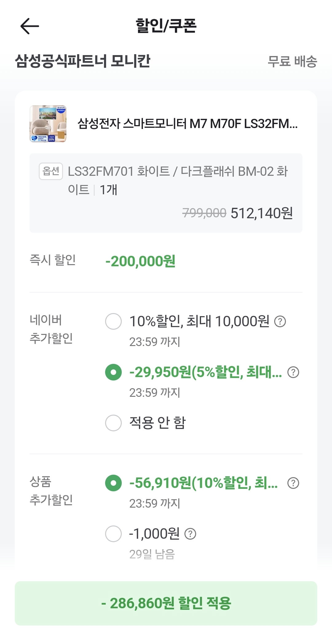Viewport: 332px width, 644px height.
Task: Select the -1,000원 coupon radio
Action: 113,533
